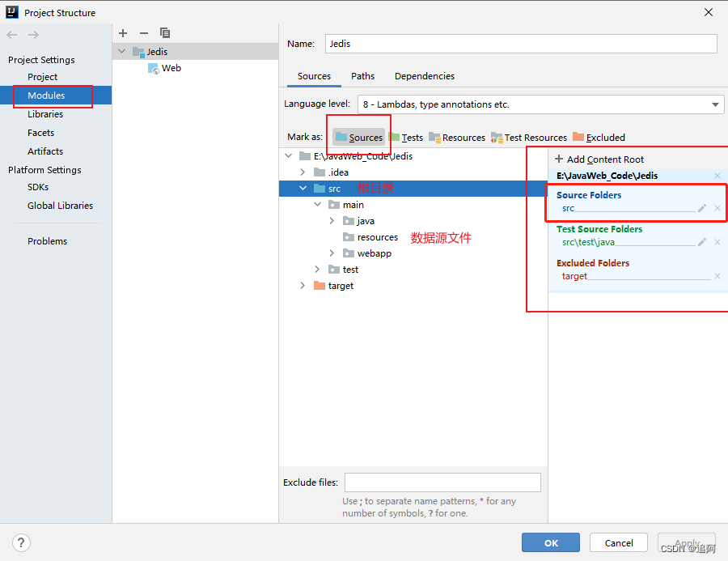728x561 pixels.
Task: Switch to the Dependencies tab
Action: 424,75
